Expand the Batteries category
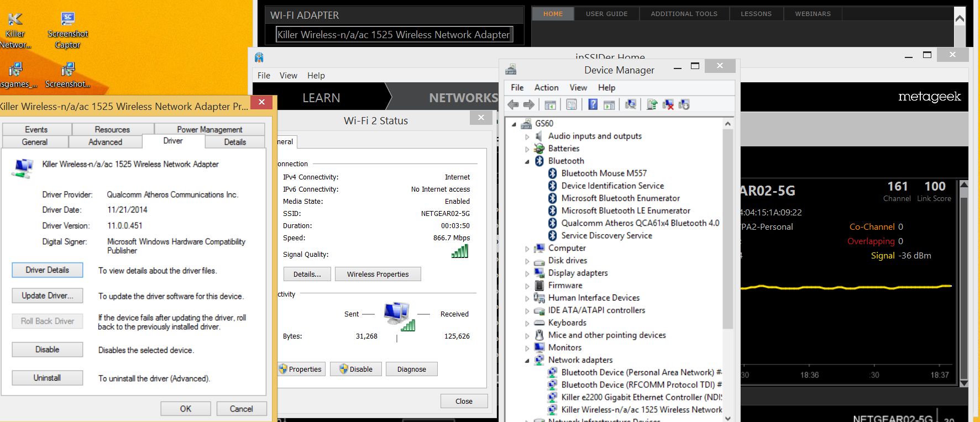 coord(527,149)
